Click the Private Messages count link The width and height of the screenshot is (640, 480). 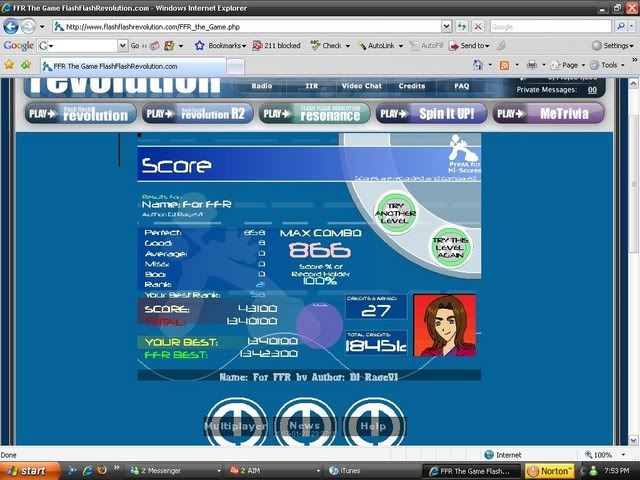593,90
